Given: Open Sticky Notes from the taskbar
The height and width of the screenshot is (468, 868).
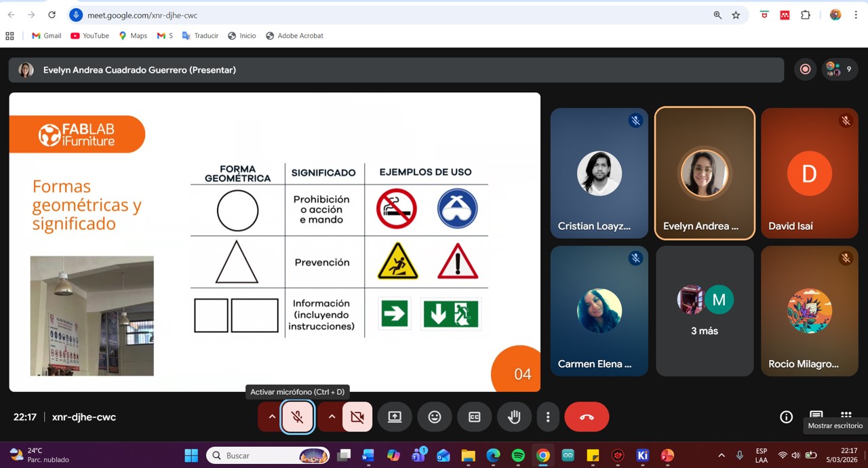Looking at the screenshot, I should (593, 455).
